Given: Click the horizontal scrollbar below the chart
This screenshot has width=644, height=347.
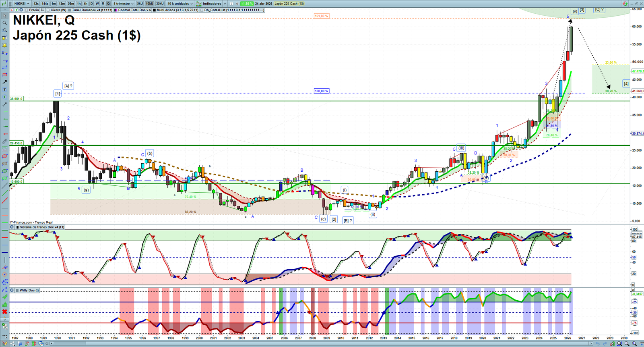Looking at the screenshot, I should (322, 344).
